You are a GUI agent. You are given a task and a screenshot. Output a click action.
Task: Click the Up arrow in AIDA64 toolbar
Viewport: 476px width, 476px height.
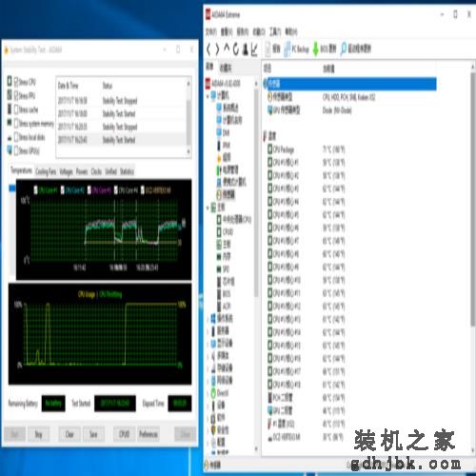point(227,49)
